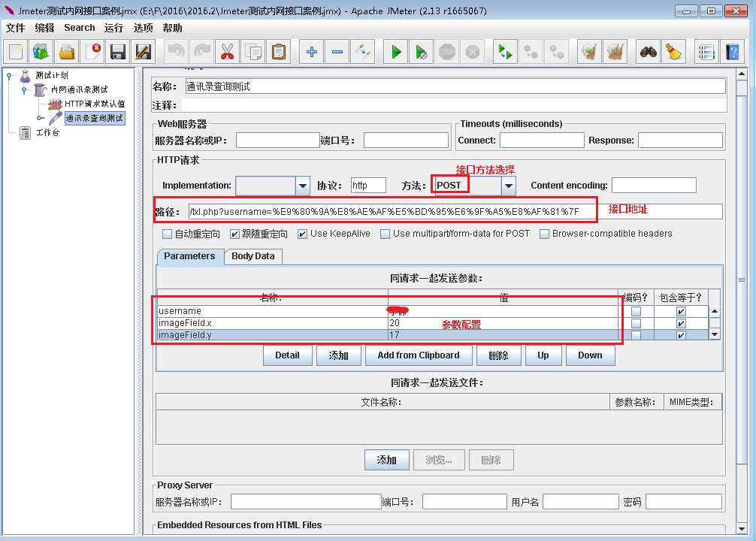This screenshot has height=541, width=756.
Task: Click the Shutdown icon
Action: point(473,52)
